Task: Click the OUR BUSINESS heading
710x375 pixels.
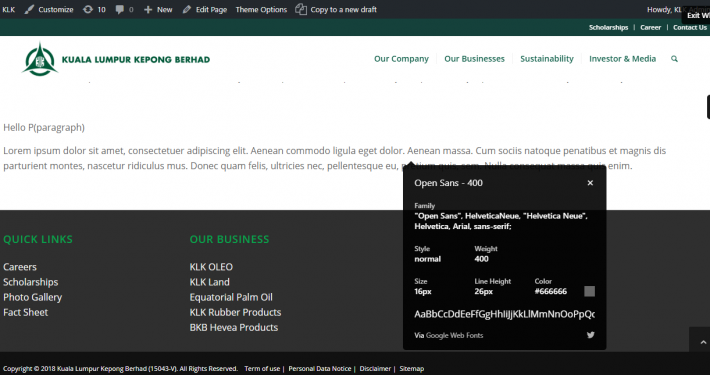Action: pos(230,239)
